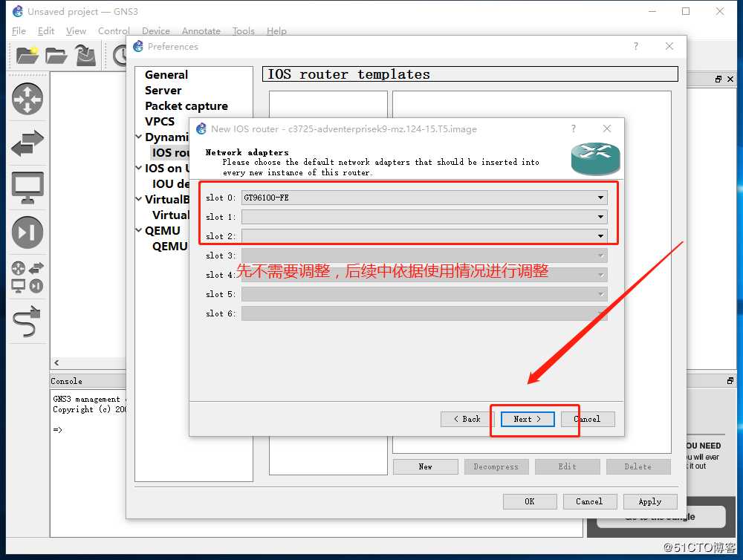Image resolution: width=743 pixels, height=560 pixels.
Task: Collapse the IOS on UNIX section
Action: coord(139,168)
